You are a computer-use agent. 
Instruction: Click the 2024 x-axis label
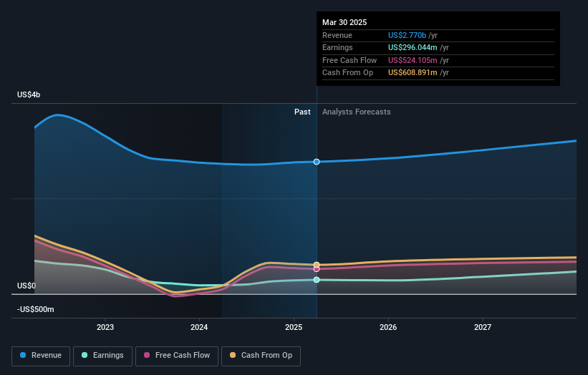199,327
